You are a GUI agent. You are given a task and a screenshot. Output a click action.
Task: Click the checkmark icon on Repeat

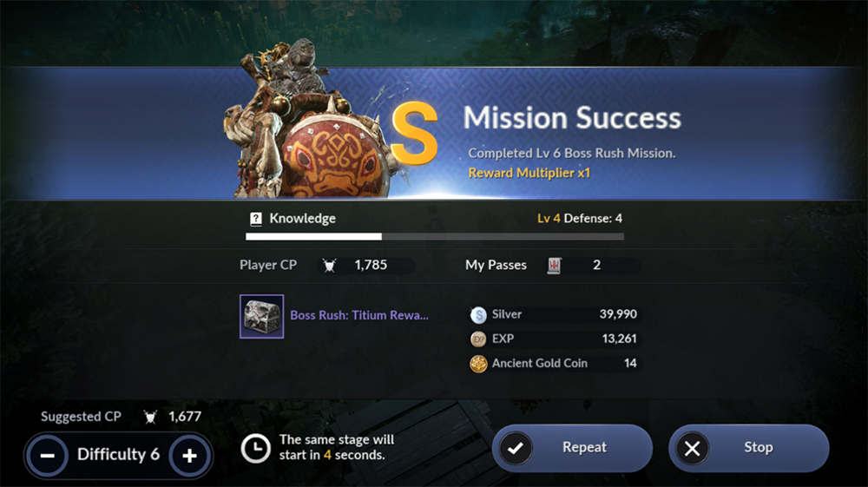[516, 448]
